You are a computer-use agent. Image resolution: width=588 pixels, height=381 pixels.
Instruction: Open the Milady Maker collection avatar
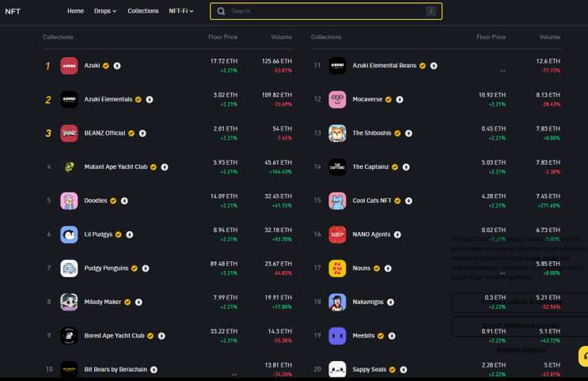point(69,302)
